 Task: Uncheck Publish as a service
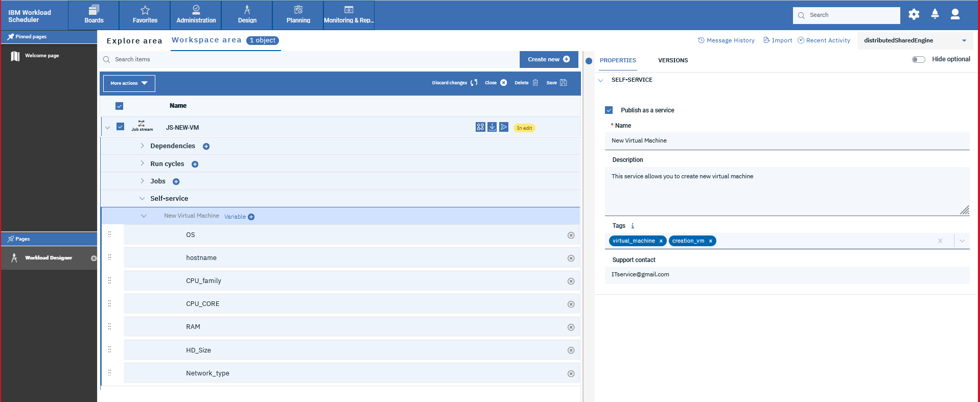609,110
